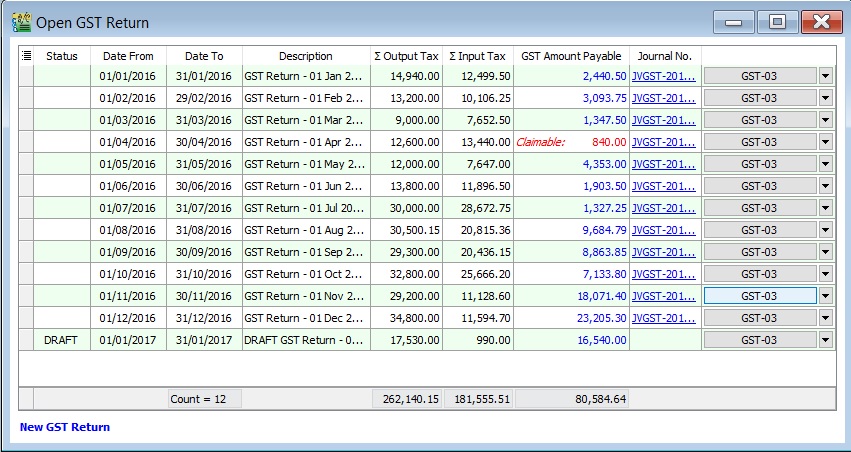The height and width of the screenshot is (452, 851).
Task: Open GST-03 dropdown arrow for January 2016 row
Action: [825, 76]
